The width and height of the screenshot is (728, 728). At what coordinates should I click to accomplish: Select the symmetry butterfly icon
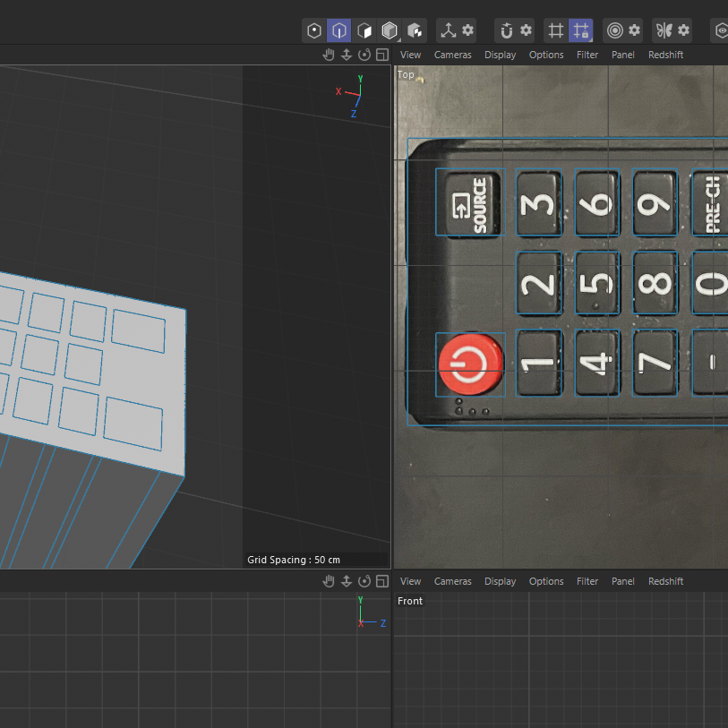(666, 30)
